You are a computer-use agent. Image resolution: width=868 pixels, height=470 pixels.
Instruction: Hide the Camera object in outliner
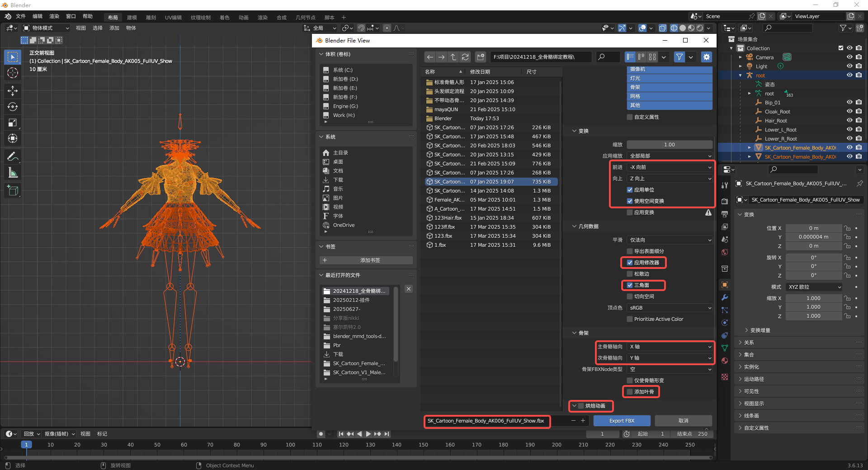849,57
